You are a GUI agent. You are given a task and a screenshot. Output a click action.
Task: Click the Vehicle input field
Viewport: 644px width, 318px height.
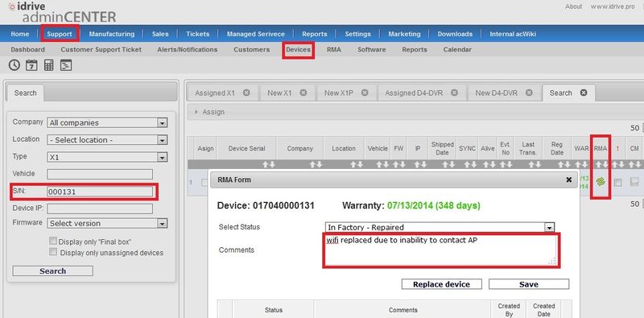pyautogui.click(x=100, y=174)
